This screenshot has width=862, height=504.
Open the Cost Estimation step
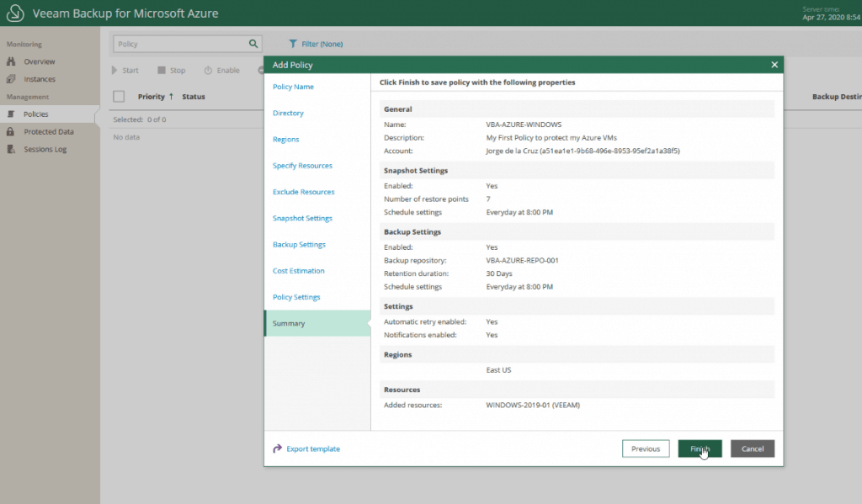click(299, 271)
